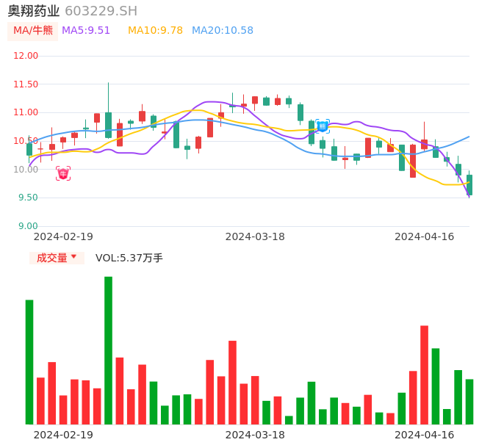Click the first green volume bar on the left
Screen dimensions: 504x445
(x=29, y=362)
